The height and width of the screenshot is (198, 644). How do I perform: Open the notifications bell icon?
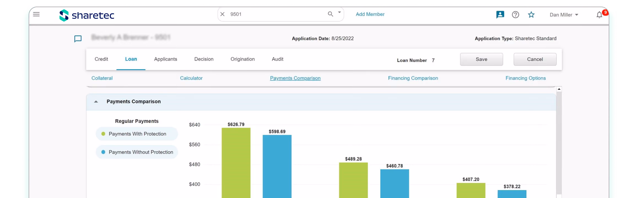tap(599, 15)
